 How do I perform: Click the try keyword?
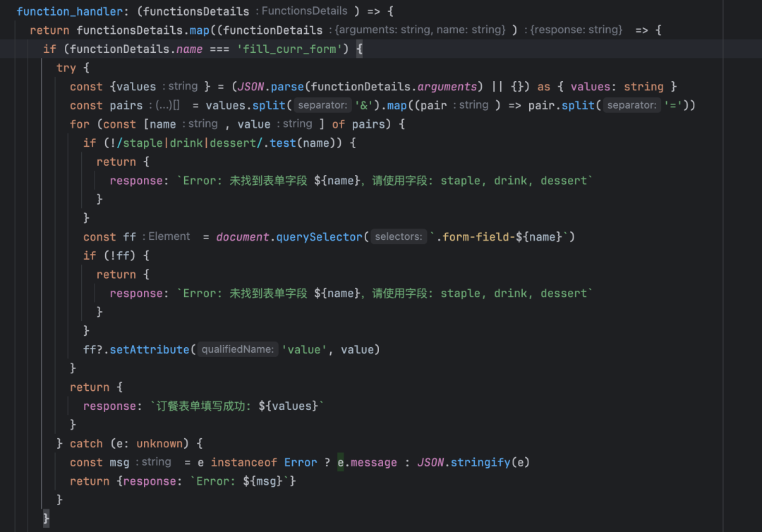(66, 68)
